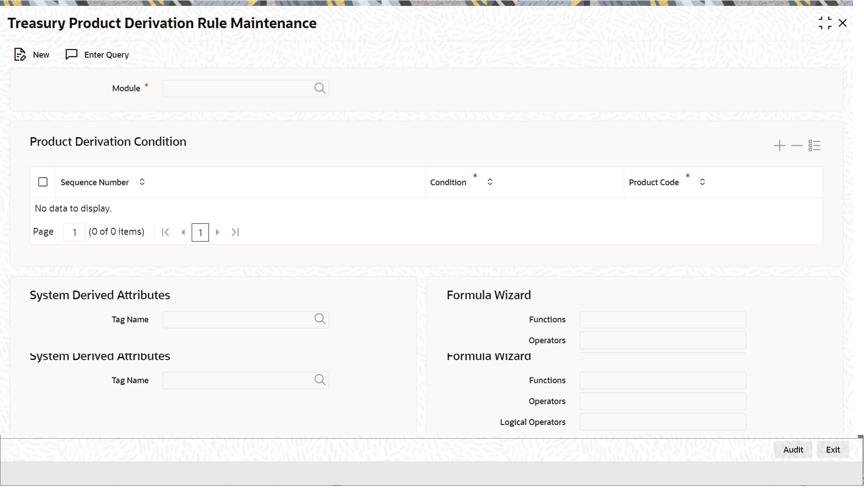The width and height of the screenshot is (864, 504).
Task: Open the upper Functions field in Formula Wizard
Action: click(663, 320)
